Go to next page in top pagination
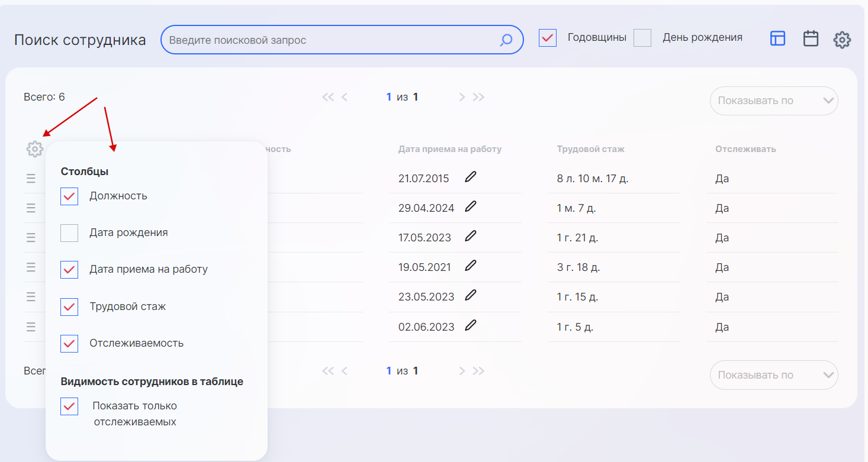Screen dimensions: 868x462 pos(462,98)
